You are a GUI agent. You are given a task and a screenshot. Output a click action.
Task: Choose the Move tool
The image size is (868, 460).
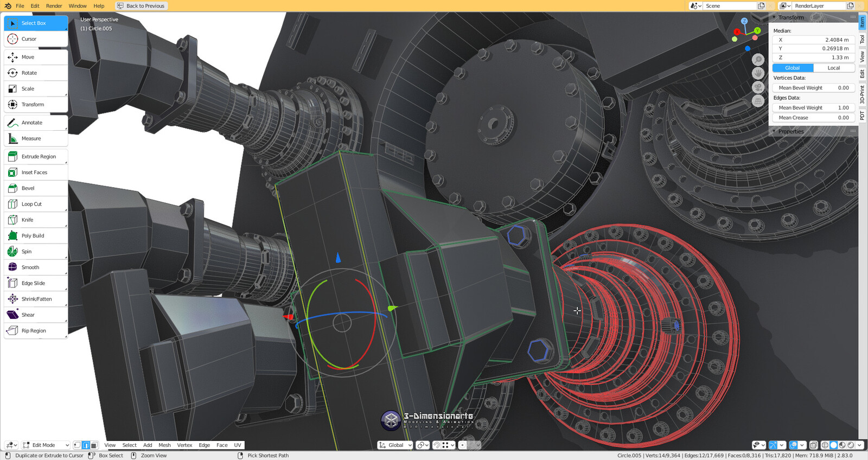pyautogui.click(x=36, y=57)
